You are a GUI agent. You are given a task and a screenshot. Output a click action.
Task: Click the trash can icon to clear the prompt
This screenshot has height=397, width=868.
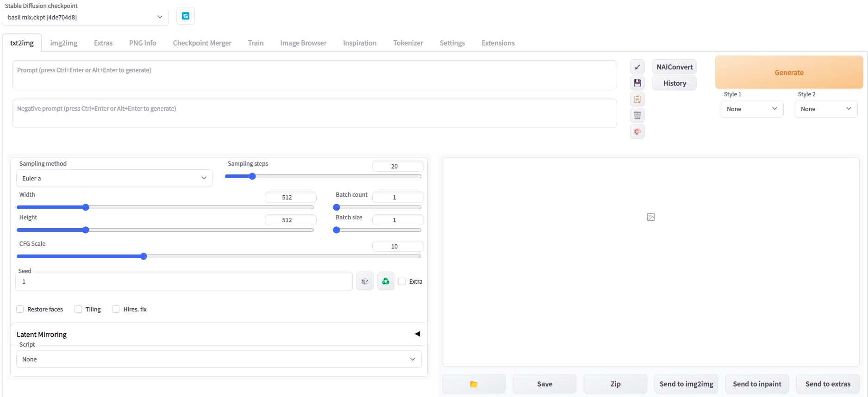[637, 116]
